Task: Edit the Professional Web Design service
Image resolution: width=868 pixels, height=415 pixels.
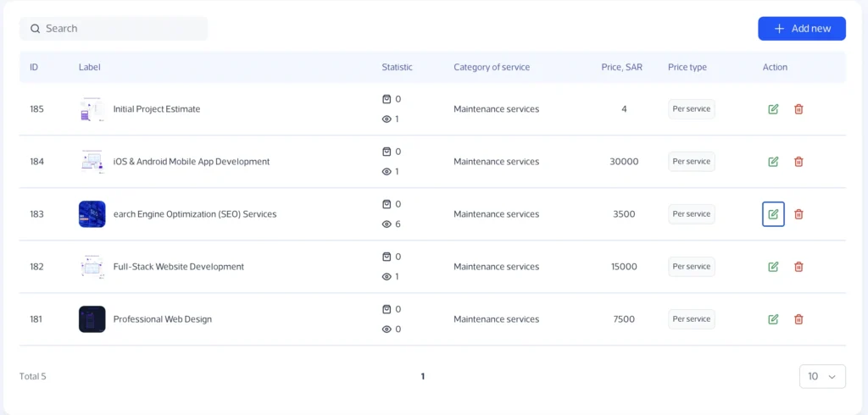Action: (773, 319)
